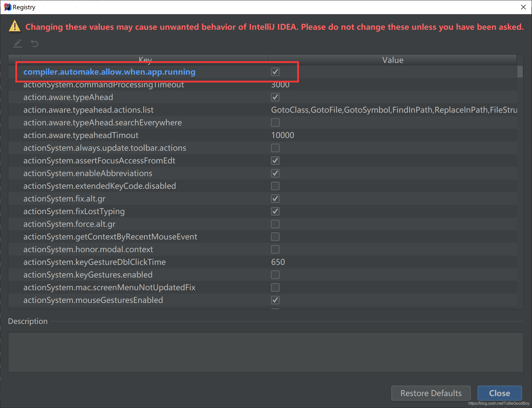Click the IntelliJ logo in title bar
Image resolution: width=532 pixels, height=408 pixels.
[x=7, y=7]
